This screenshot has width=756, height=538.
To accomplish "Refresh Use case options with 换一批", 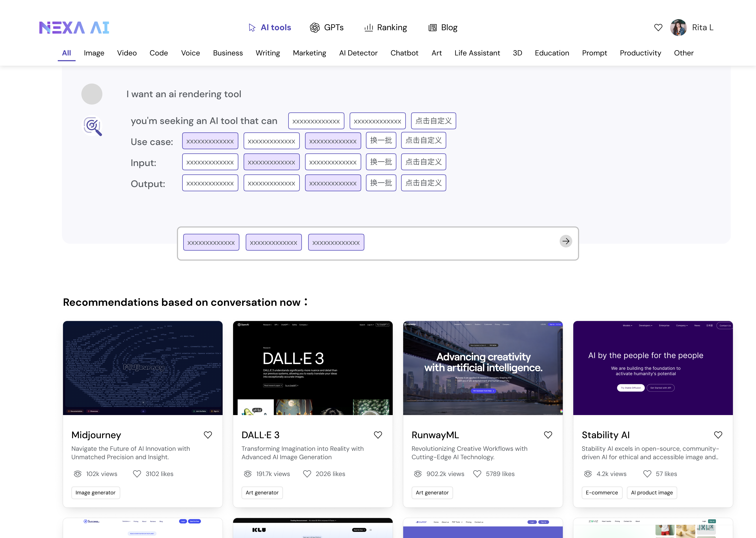I will click(x=381, y=140).
